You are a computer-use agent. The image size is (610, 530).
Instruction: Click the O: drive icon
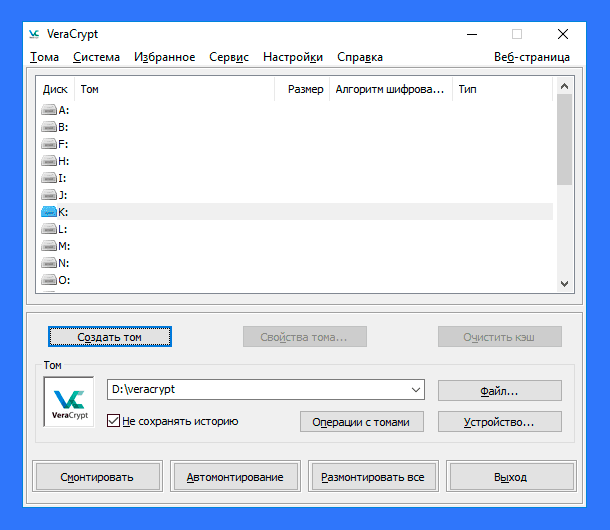click(49, 280)
